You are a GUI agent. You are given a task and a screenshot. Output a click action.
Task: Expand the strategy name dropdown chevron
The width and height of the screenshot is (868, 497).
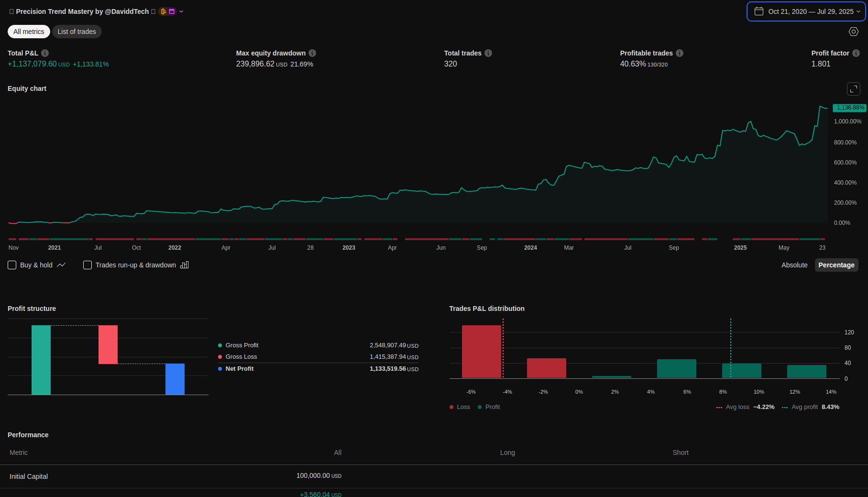pos(181,11)
